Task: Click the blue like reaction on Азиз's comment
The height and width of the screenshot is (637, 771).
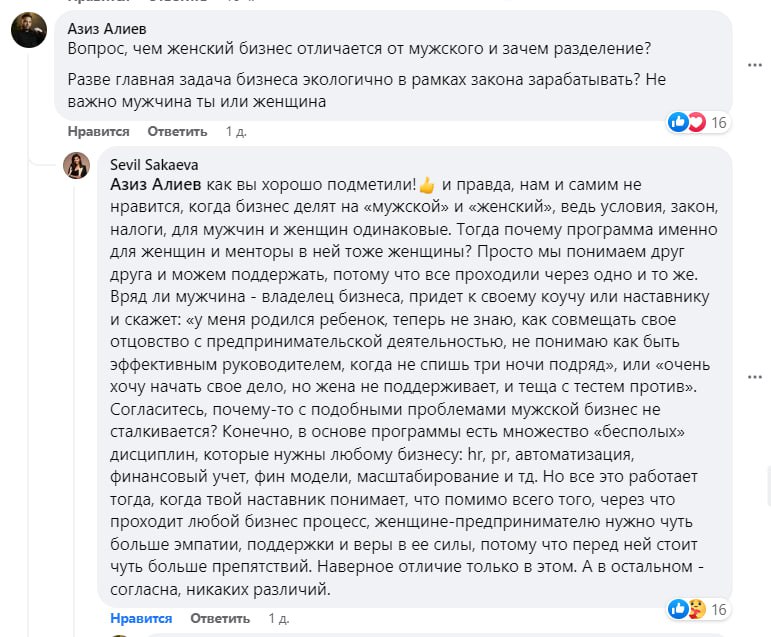Action: (679, 122)
